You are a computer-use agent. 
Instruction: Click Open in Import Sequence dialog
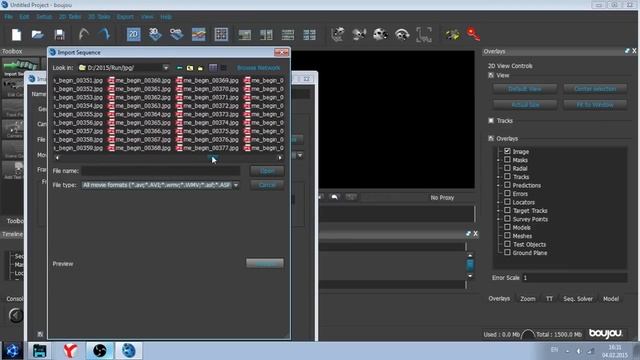click(267, 171)
